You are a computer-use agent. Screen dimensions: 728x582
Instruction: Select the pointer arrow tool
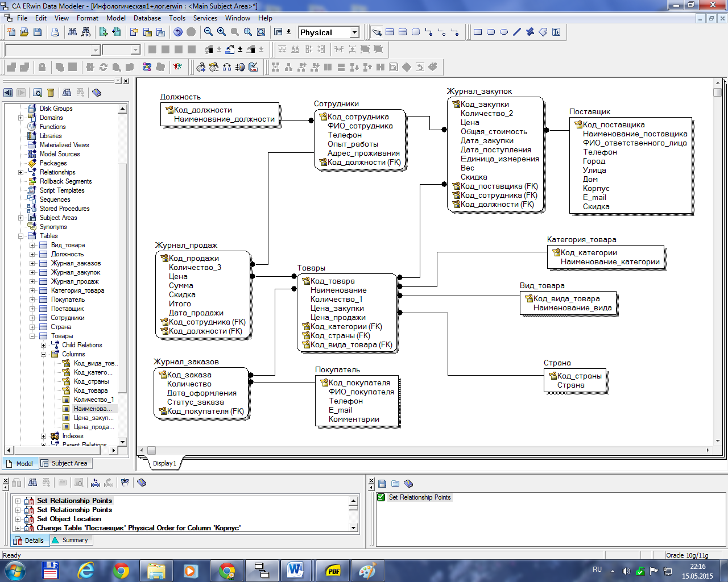pyautogui.click(x=377, y=32)
